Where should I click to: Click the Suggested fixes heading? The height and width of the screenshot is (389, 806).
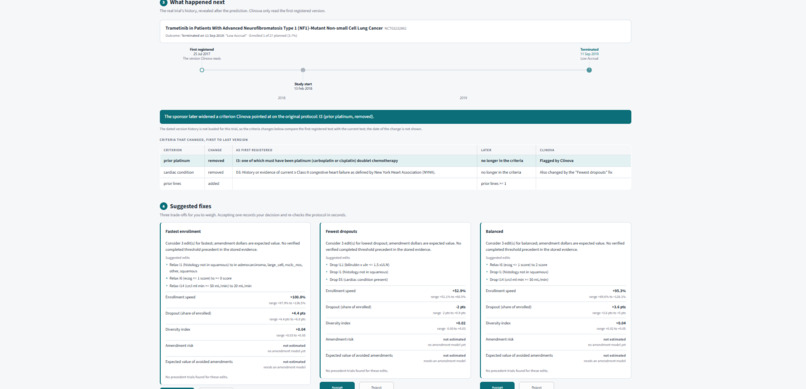(190, 206)
